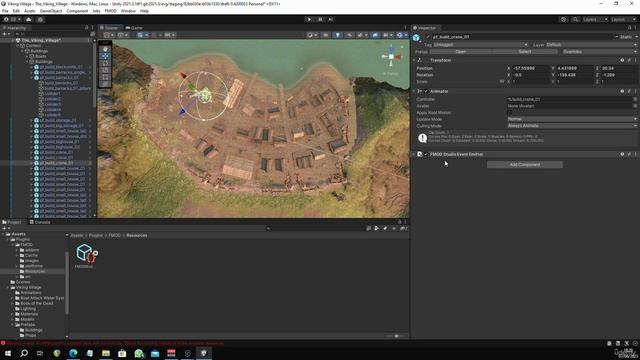
Task: Toggle scene audio icon in Scene toolbar
Action: [x=349, y=35]
